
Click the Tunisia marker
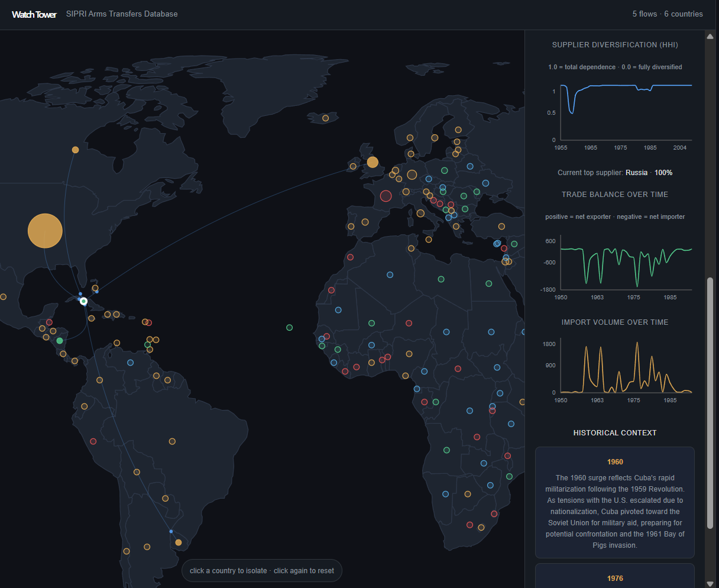pos(411,248)
